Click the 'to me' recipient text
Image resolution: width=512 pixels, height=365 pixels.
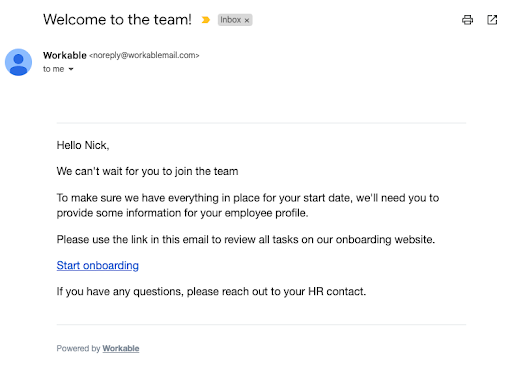pyautogui.click(x=53, y=69)
